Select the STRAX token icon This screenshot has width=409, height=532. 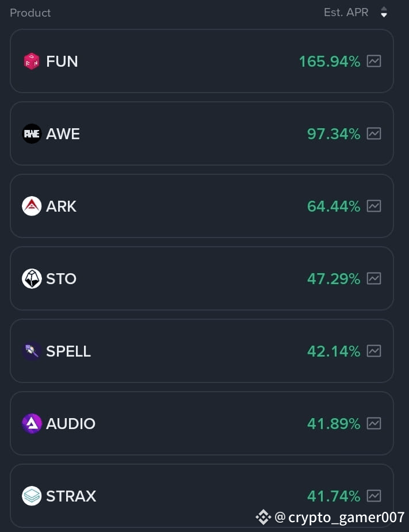pos(32,496)
